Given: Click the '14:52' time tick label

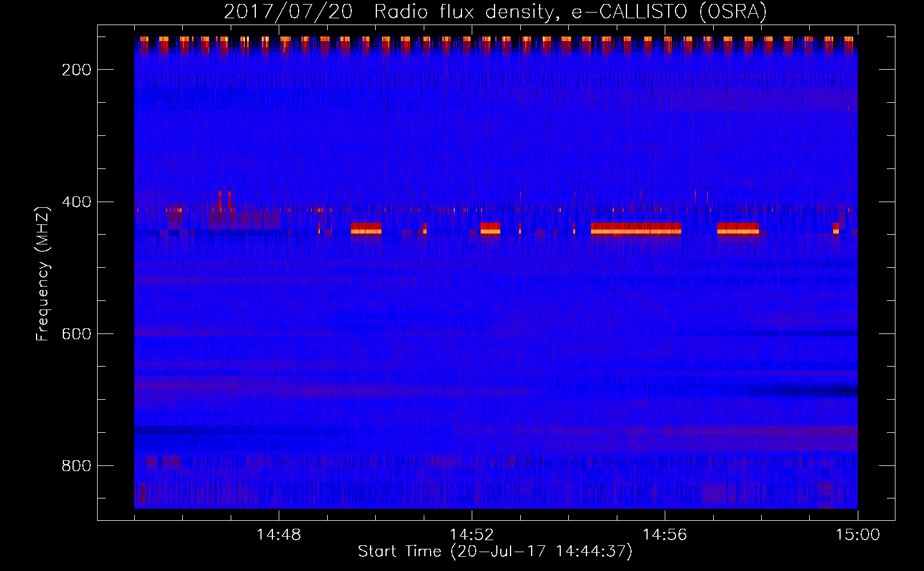Looking at the screenshot, I should pyautogui.click(x=472, y=535).
